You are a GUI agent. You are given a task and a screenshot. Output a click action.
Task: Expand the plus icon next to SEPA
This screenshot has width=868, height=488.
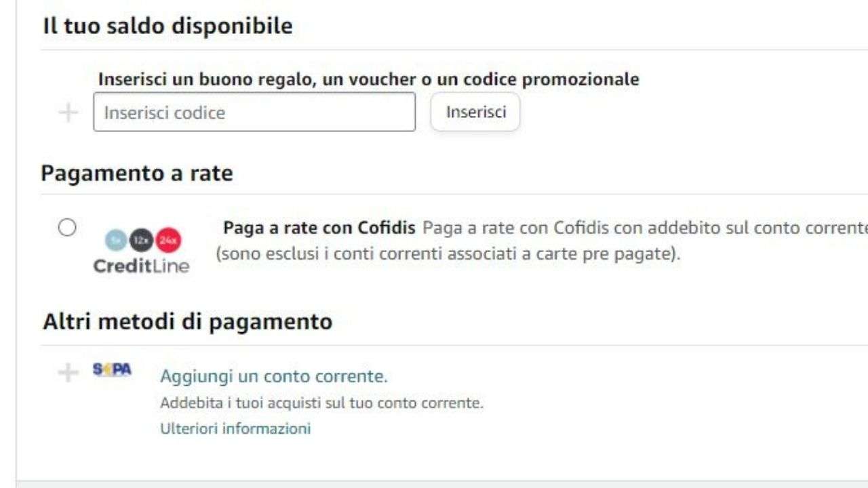pos(68,372)
